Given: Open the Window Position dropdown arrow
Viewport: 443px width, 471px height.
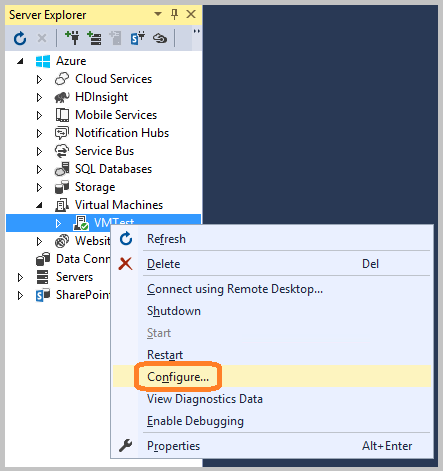Looking at the screenshot, I should pyautogui.click(x=158, y=14).
